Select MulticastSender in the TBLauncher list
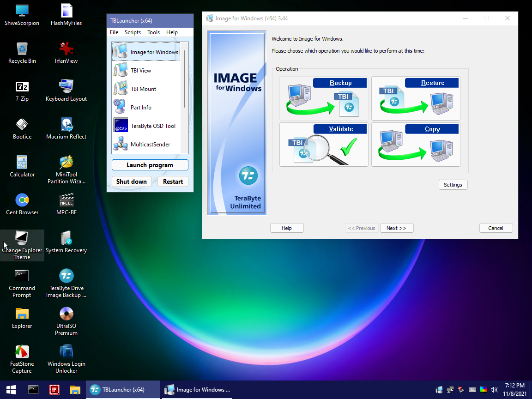Screen dimensions: 532x399 click(146, 145)
